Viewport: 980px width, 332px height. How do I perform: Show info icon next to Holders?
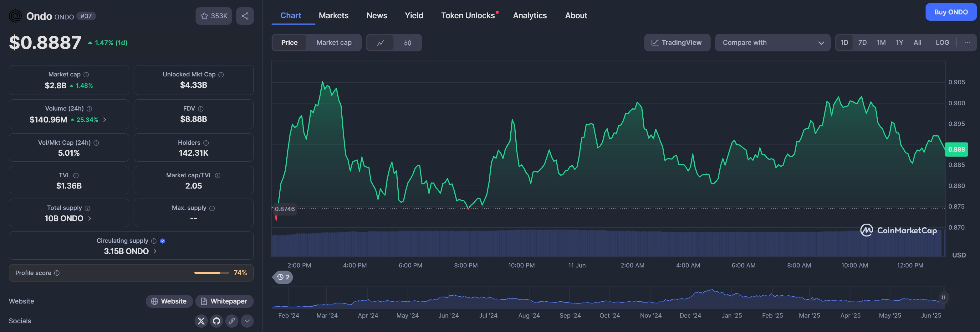(x=206, y=143)
